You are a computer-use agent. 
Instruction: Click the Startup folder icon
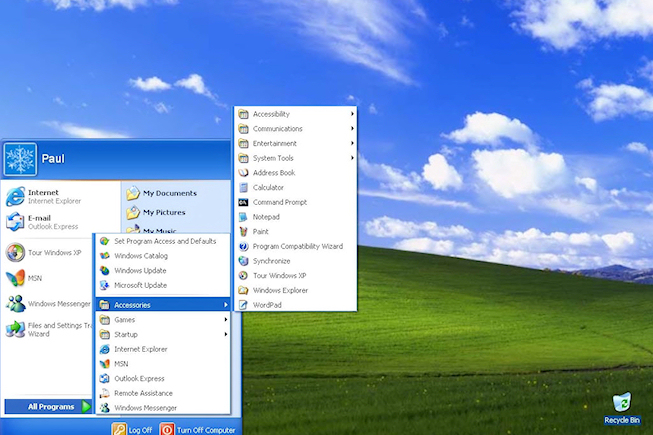(x=105, y=334)
